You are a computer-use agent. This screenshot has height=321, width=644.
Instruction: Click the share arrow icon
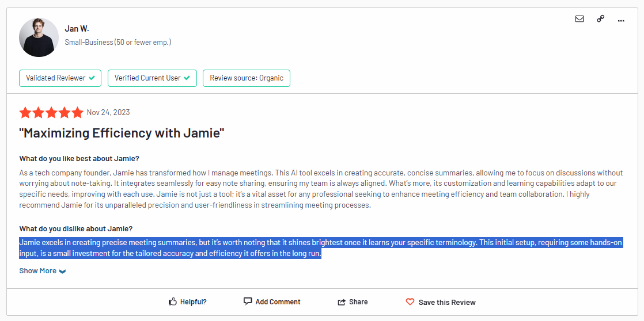[342, 302]
